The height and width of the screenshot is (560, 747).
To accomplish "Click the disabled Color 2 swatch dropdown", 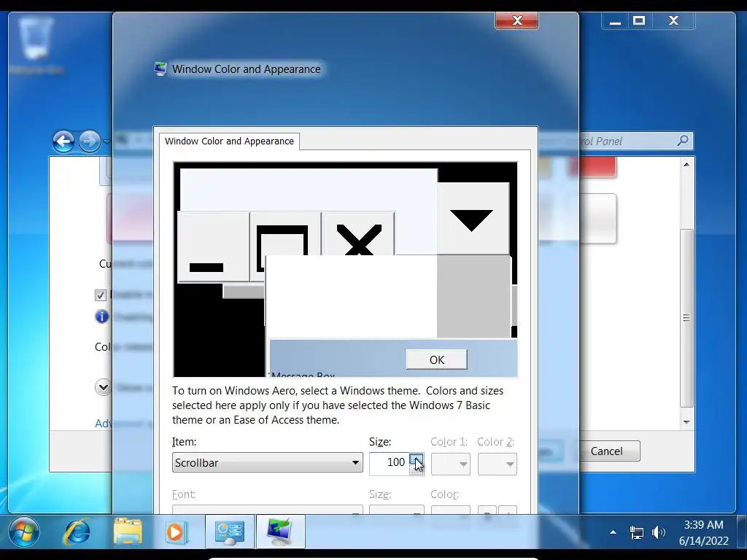I will pos(497,464).
